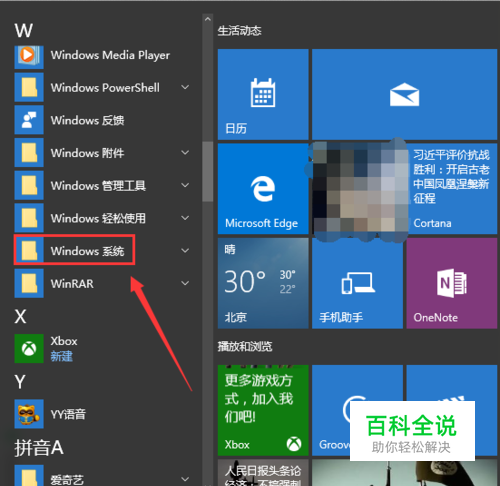This screenshot has height=486, width=500.
Task: Open the Mail envelope tile
Action: pos(404,94)
